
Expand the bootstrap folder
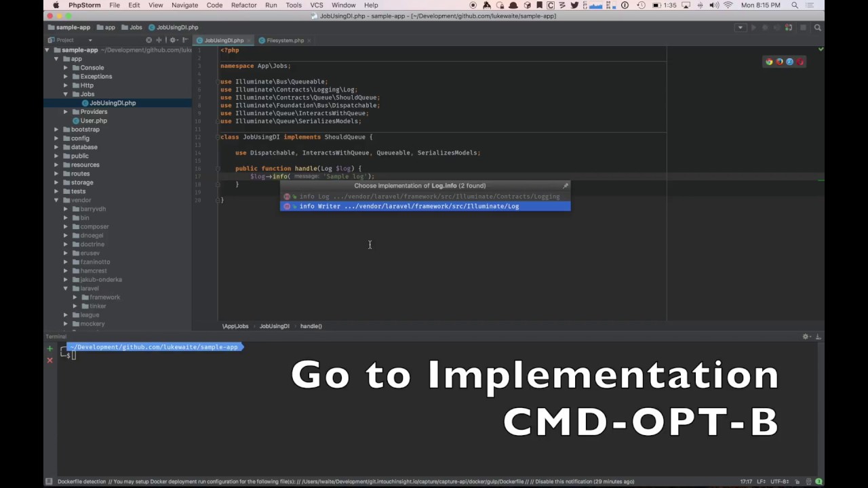[x=57, y=129]
